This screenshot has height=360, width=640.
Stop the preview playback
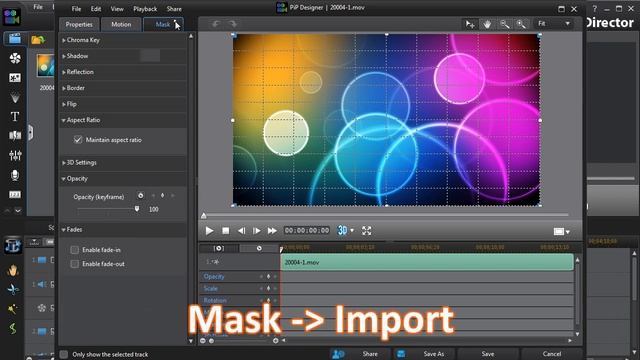pos(225,231)
